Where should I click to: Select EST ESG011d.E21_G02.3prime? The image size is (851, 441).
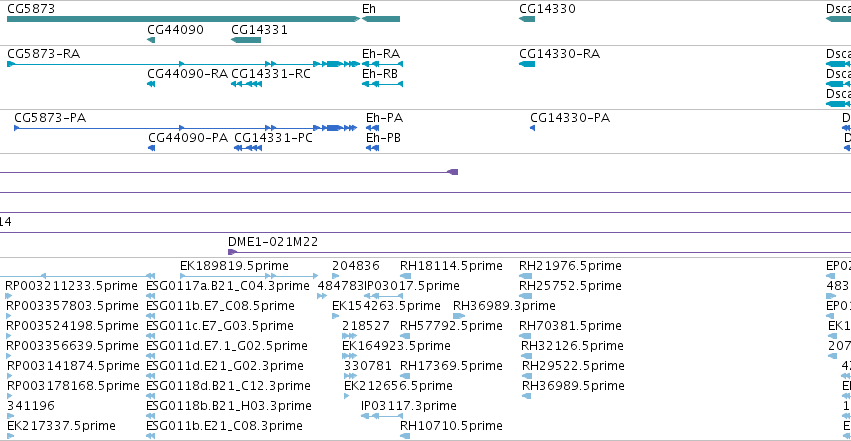[225, 366]
